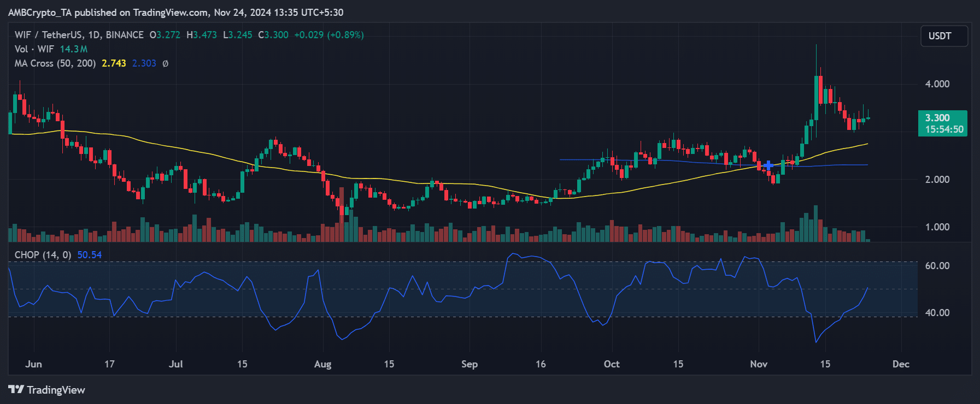The image size is (980, 404).
Task: Click the O3.272 open price value
Action: 165,35
